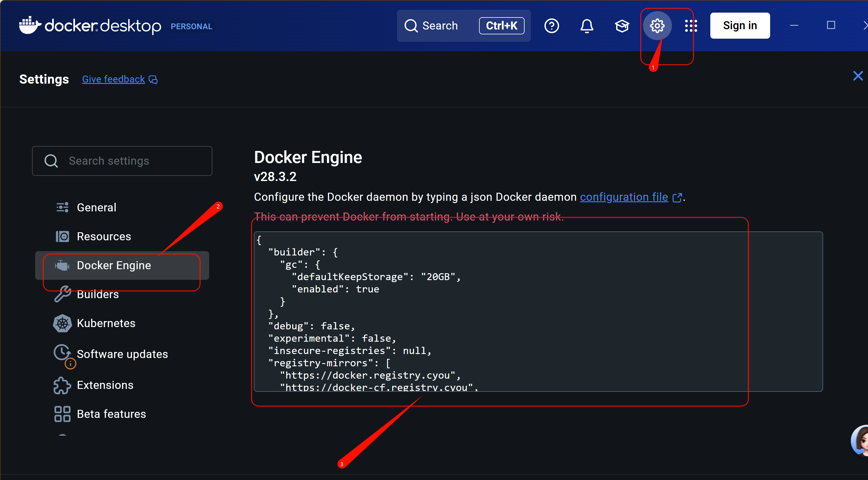The width and height of the screenshot is (868, 480).
Task: Click the v28.3.2 version text
Action: tap(275, 176)
